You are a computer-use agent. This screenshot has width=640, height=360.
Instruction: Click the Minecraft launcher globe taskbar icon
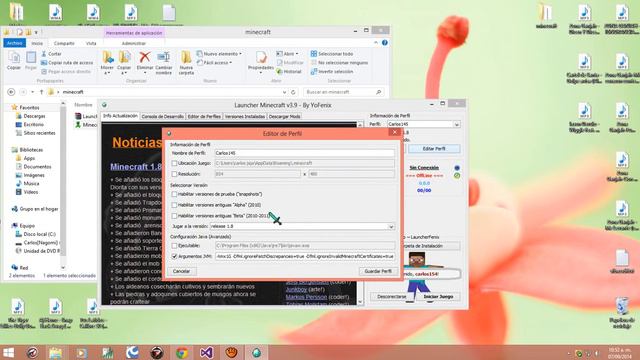[256, 353]
